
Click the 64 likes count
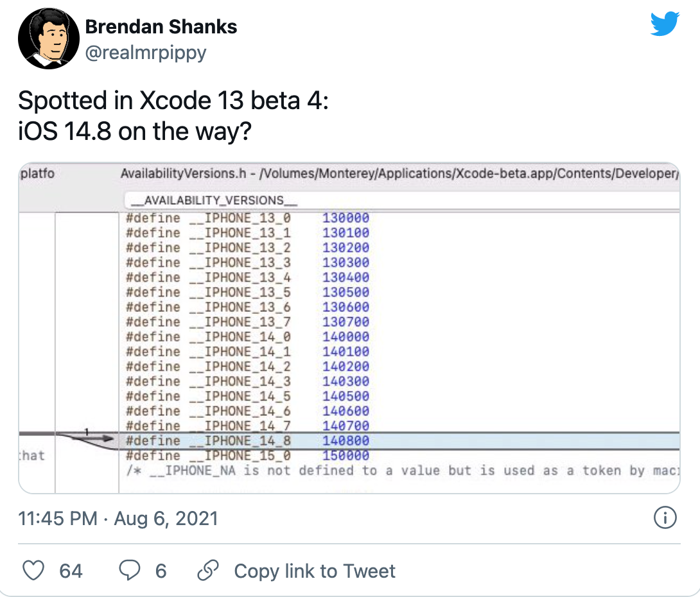[x=71, y=571]
